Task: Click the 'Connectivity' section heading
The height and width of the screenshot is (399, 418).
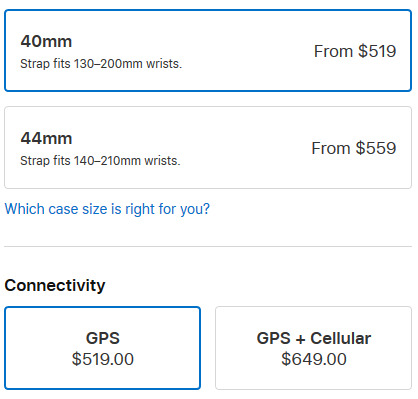Action: click(55, 286)
